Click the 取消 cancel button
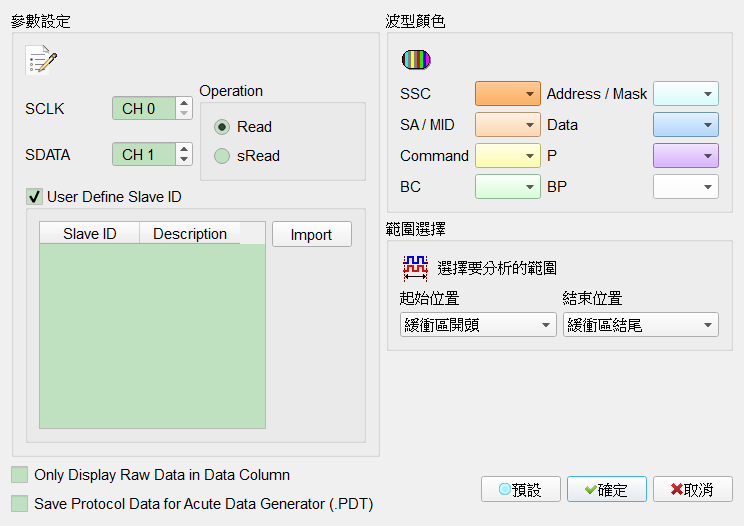 pyautogui.click(x=693, y=489)
